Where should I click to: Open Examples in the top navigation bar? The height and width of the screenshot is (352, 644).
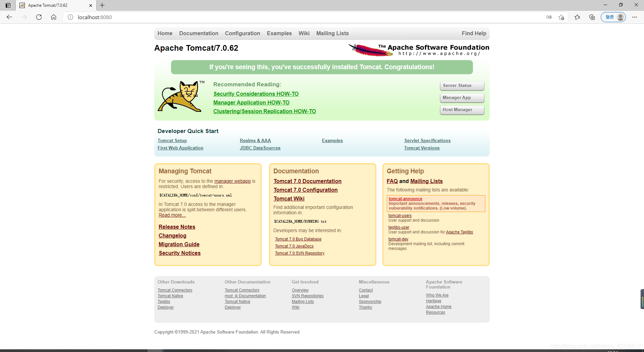279,33
